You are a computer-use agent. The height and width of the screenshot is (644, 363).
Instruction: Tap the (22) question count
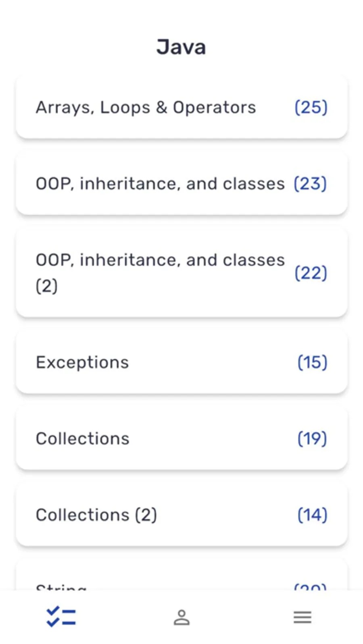[311, 273]
